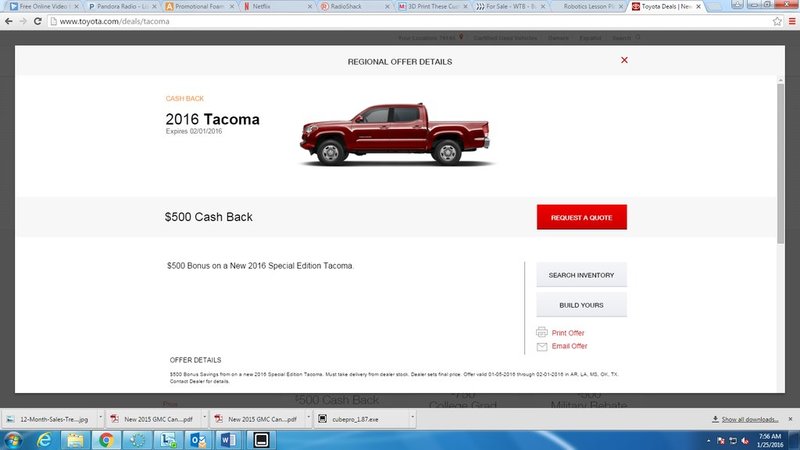Image resolution: width=800 pixels, height=450 pixels.
Task: Click the Chrome taskbar icon
Action: (106, 440)
